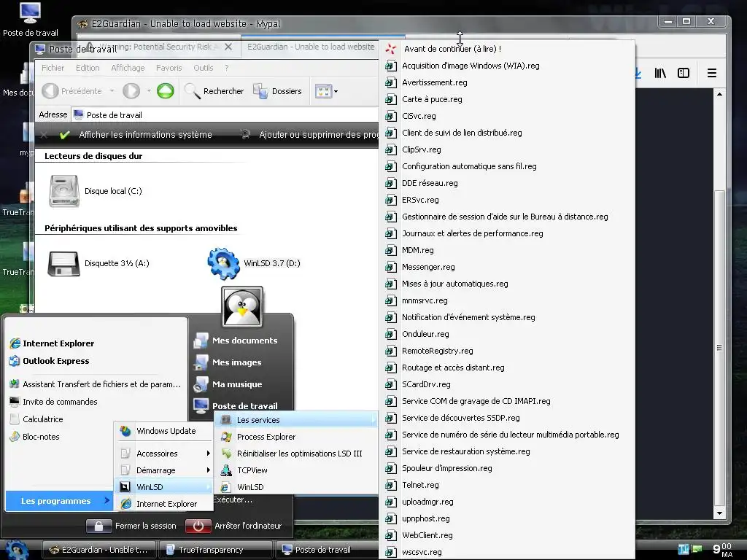Expand Les services submenu
The width and height of the screenshot is (747, 560).
pyautogui.click(x=297, y=420)
